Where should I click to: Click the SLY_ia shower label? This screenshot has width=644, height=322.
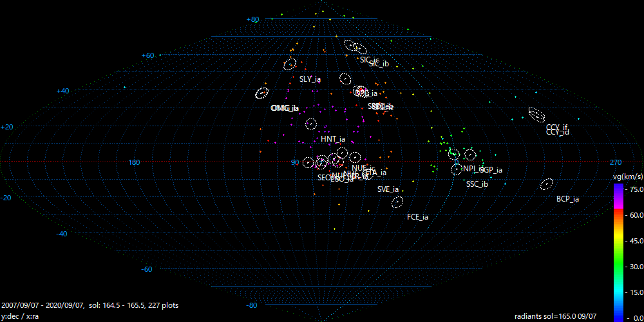(310, 79)
